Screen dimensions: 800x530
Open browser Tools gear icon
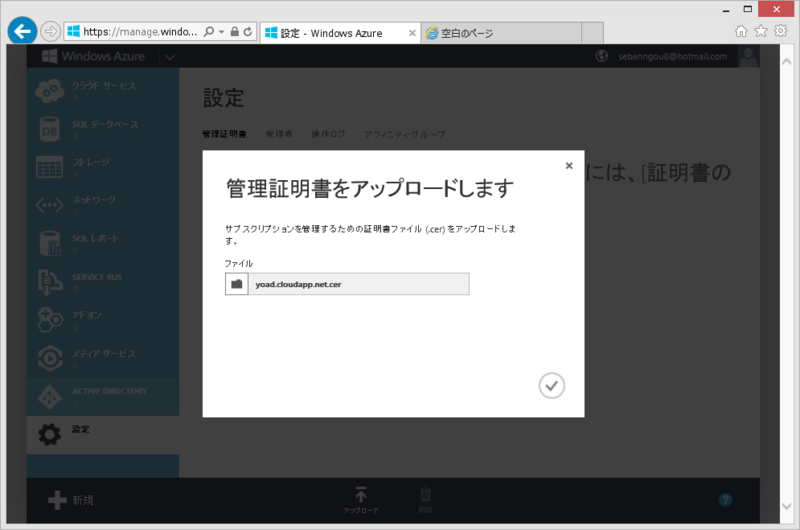pos(781,31)
